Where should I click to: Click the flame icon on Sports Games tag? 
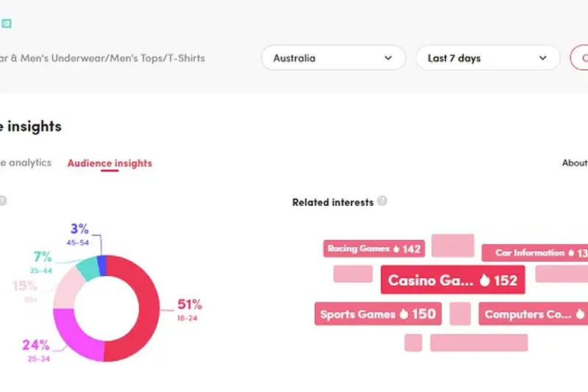(x=403, y=314)
